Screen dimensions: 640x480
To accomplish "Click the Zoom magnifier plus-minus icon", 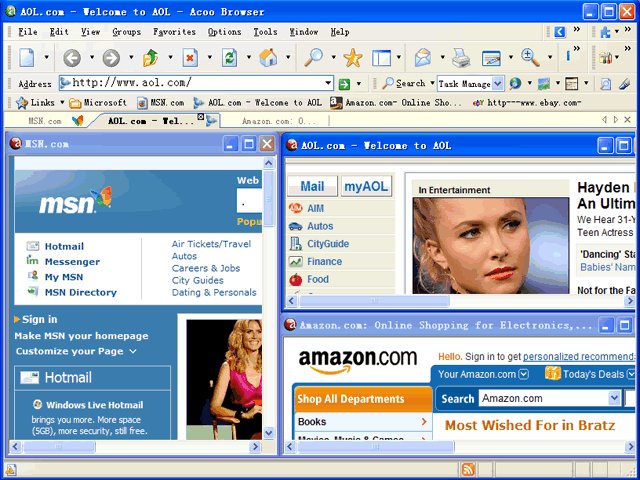I will tap(530, 58).
